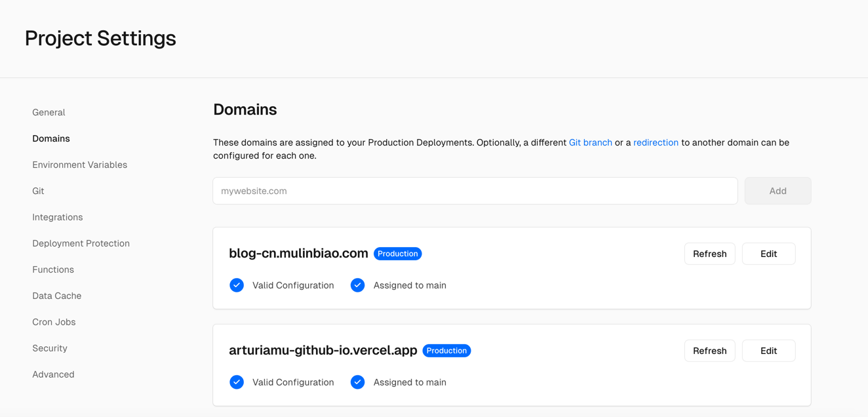Click the mywebsite.com domain input field
Screen dimensions: 868x417
[x=475, y=191]
